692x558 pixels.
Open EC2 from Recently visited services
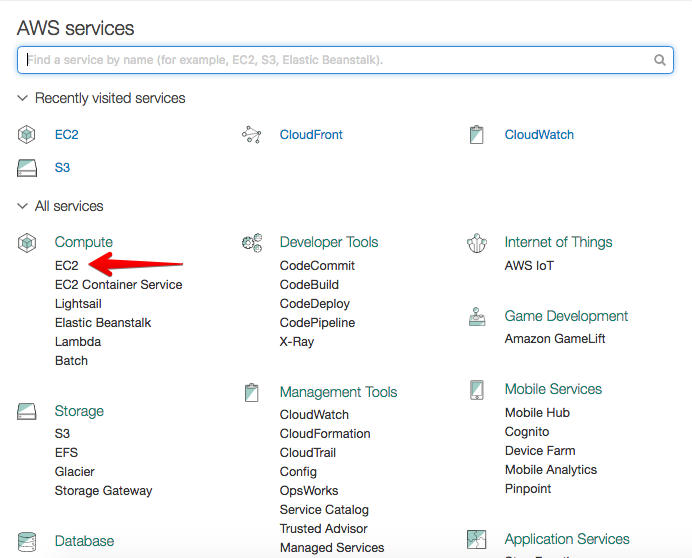[66, 134]
